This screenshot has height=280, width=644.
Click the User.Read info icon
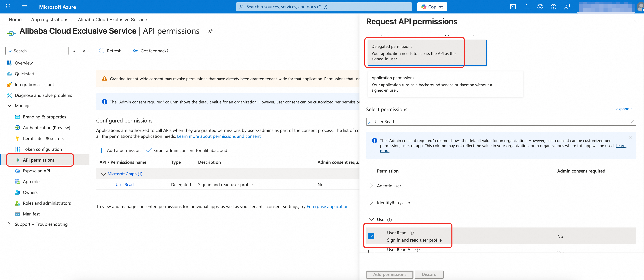[x=411, y=233]
